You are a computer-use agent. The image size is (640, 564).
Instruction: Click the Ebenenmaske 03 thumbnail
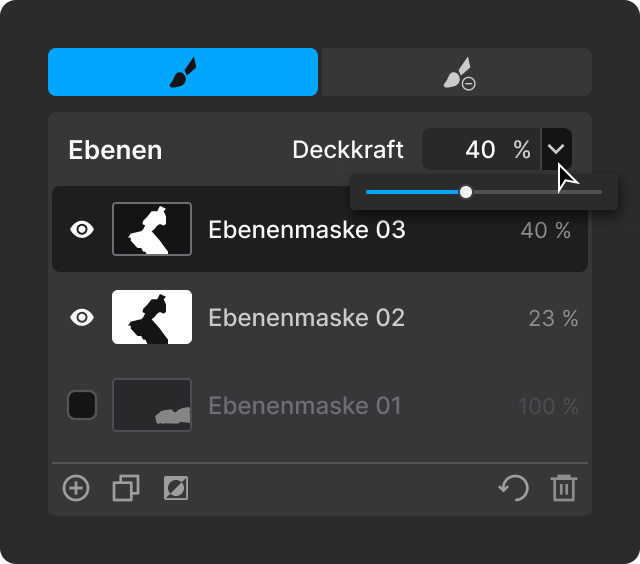click(152, 229)
